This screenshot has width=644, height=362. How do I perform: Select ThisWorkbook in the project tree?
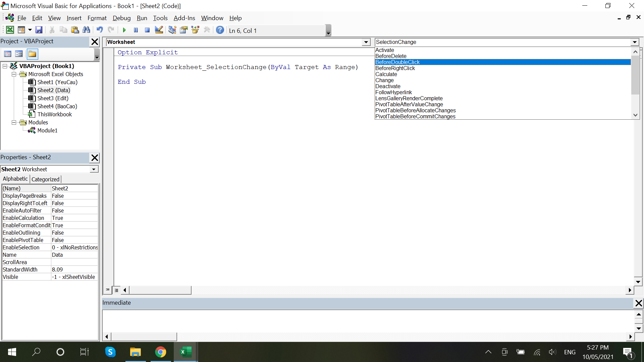[55, 114]
